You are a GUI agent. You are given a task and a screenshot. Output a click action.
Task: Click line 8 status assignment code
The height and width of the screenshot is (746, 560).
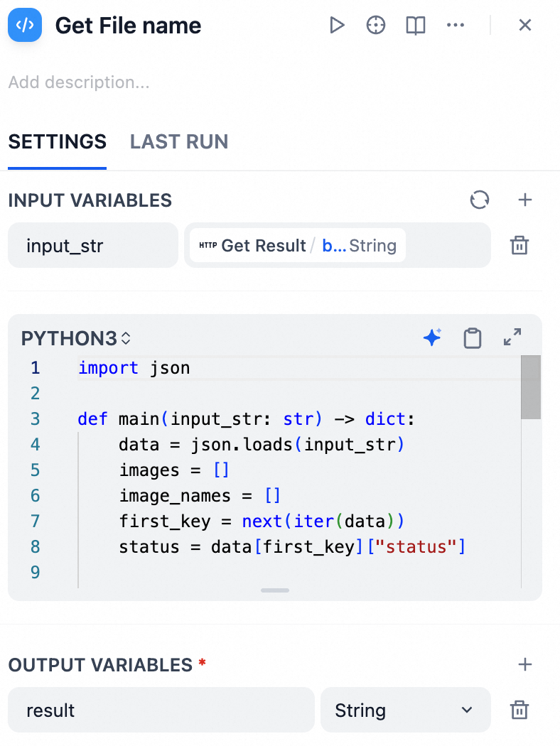click(x=292, y=547)
